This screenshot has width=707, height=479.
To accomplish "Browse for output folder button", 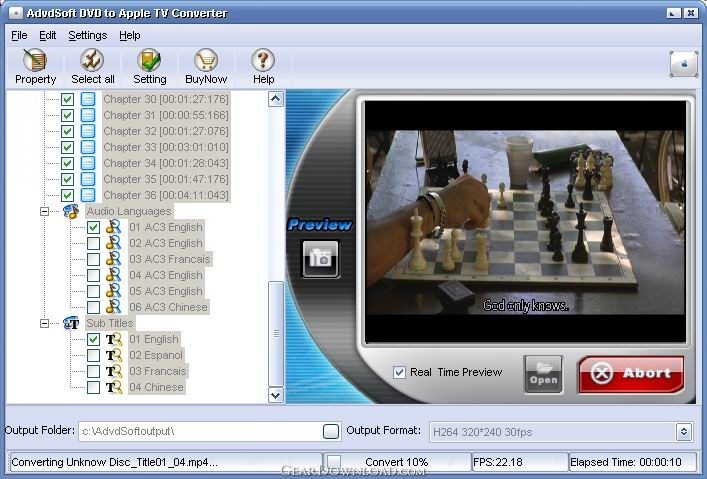I will 331,431.
